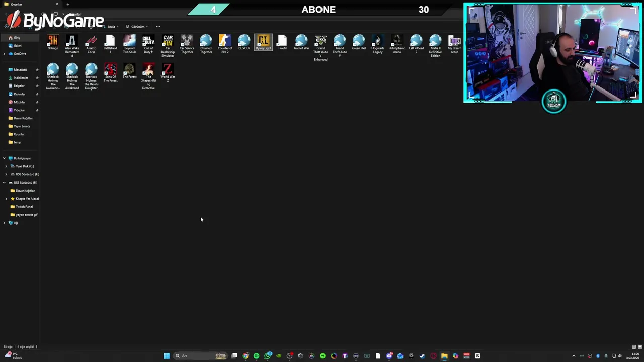Select the My dream setup shortcut
The height and width of the screenshot is (362, 644).
[454, 44]
